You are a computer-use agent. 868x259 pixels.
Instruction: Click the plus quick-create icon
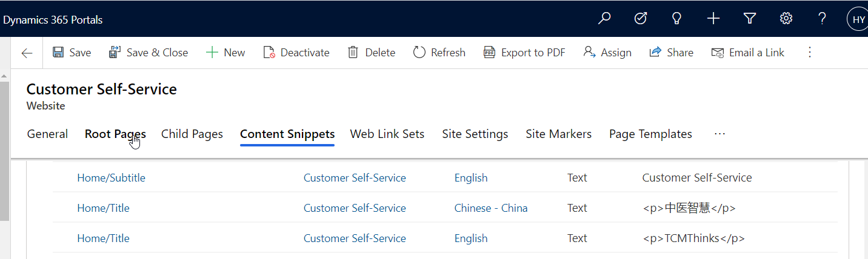tap(713, 19)
